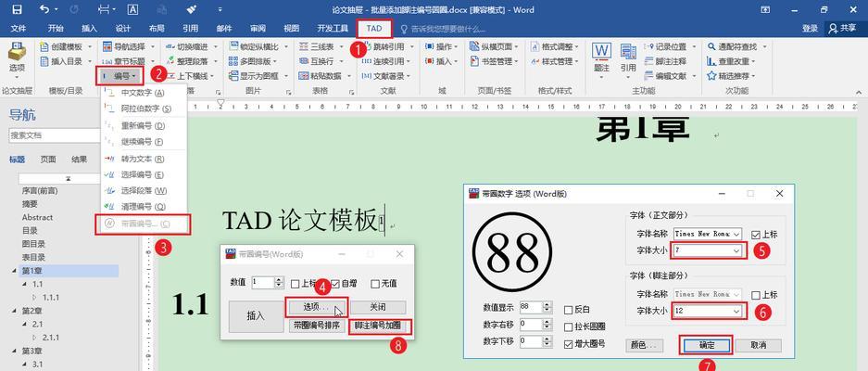Click the 显示为图框 icon

pos(233,76)
